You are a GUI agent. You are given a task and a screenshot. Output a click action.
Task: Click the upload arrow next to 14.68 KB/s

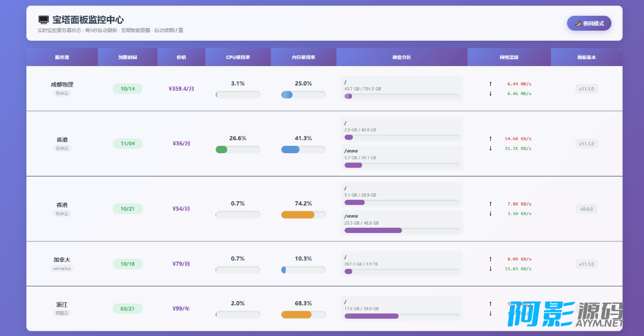[490, 138]
